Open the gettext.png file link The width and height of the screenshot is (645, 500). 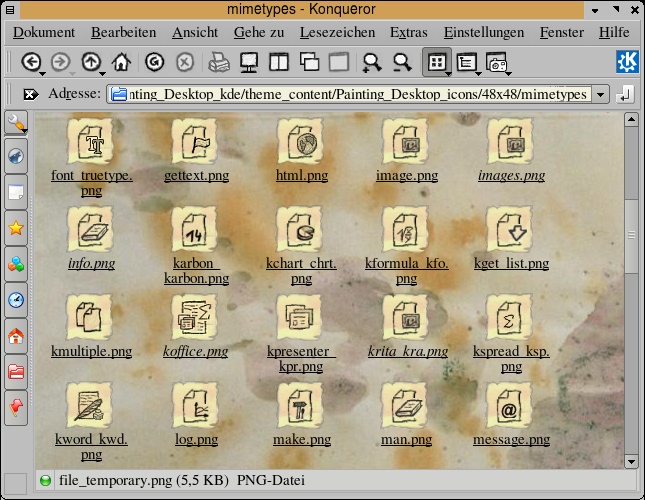pos(196,176)
